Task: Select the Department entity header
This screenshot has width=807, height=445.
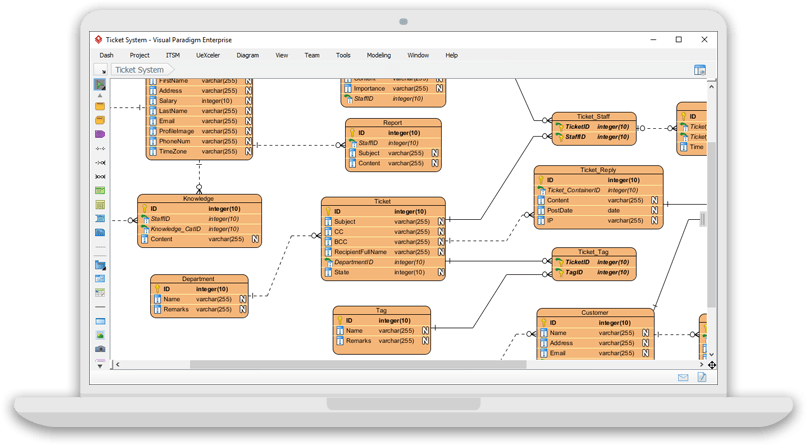Action: [199, 279]
